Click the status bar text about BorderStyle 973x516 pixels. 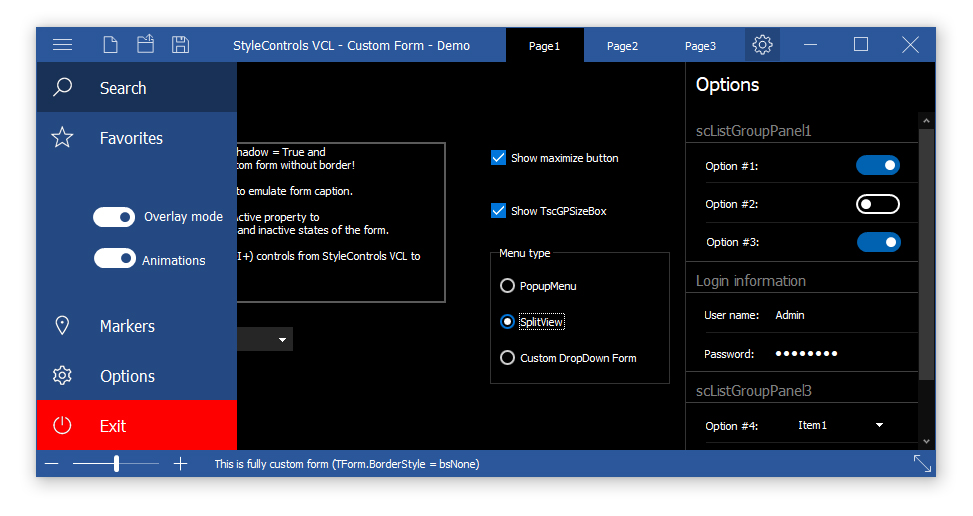pos(347,464)
